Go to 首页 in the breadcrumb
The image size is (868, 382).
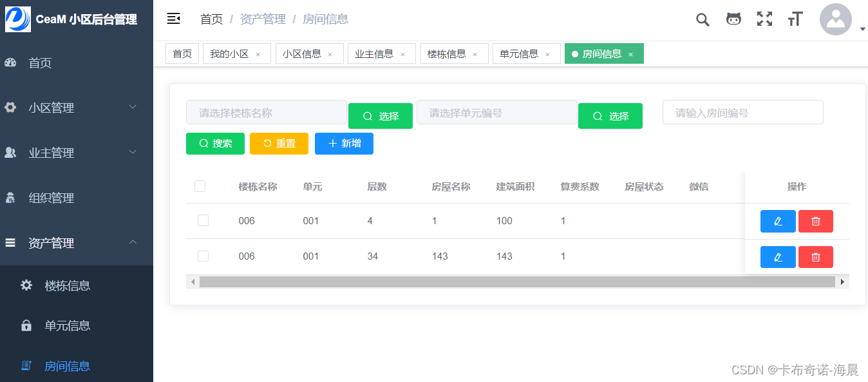point(211,19)
